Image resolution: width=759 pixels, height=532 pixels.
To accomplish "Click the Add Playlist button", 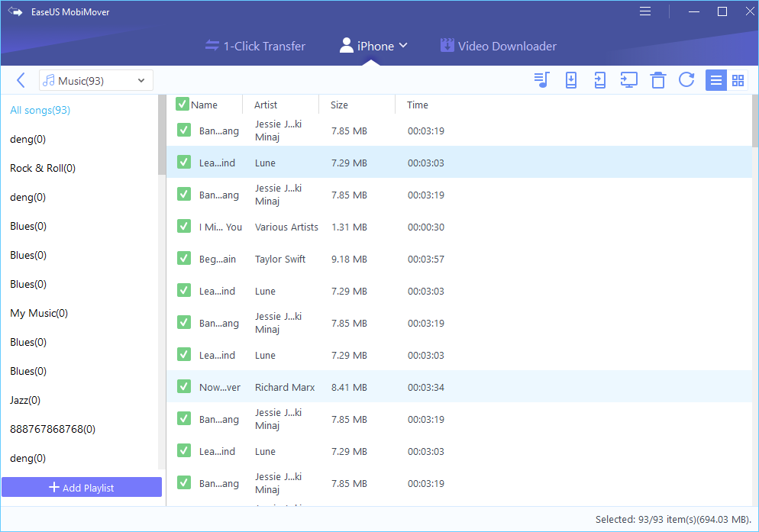I will tap(82, 486).
